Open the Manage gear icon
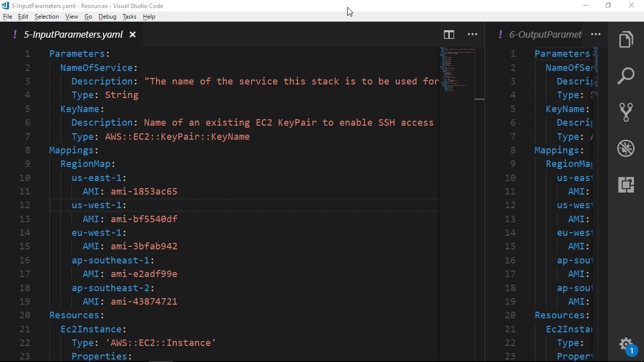 (626, 345)
